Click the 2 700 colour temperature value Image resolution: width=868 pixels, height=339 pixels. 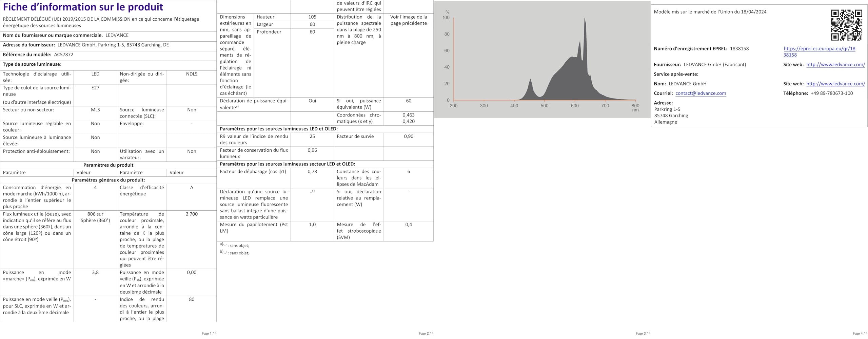pyautogui.click(x=192, y=214)
